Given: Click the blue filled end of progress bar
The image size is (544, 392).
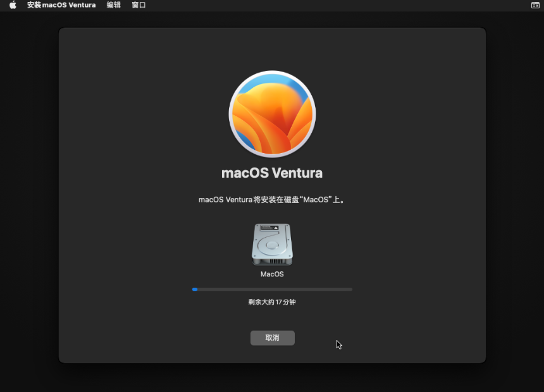Looking at the screenshot, I should [195, 289].
